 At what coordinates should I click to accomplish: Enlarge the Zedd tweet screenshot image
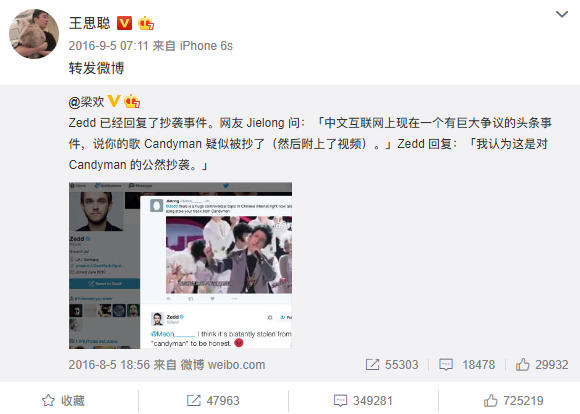[x=180, y=265]
